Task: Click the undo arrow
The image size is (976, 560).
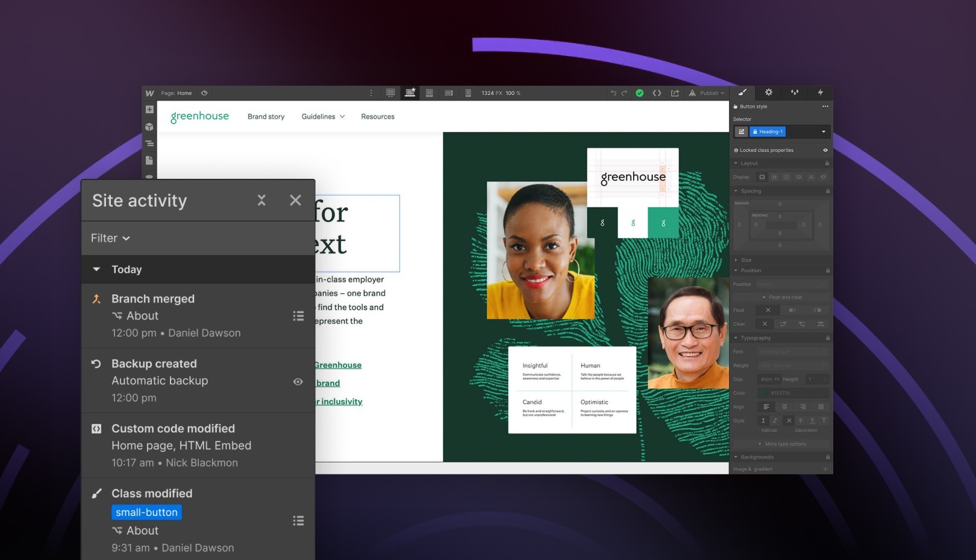Action: [x=613, y=93]
